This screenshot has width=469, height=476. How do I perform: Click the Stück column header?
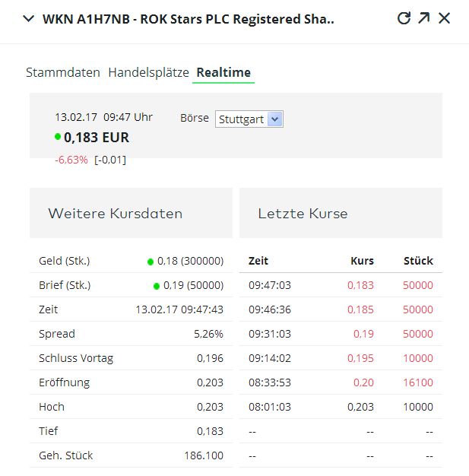pyautogui.click(x=418, y=261)
